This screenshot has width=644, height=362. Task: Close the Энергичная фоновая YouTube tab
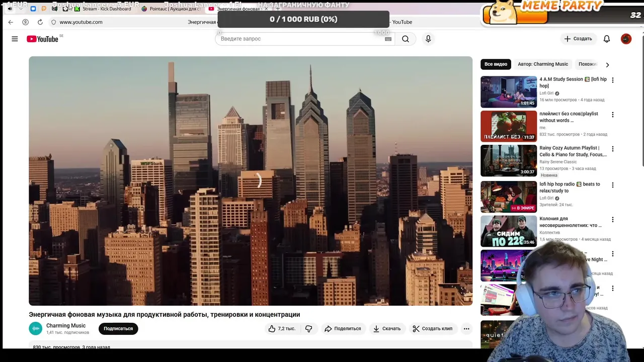266,9
